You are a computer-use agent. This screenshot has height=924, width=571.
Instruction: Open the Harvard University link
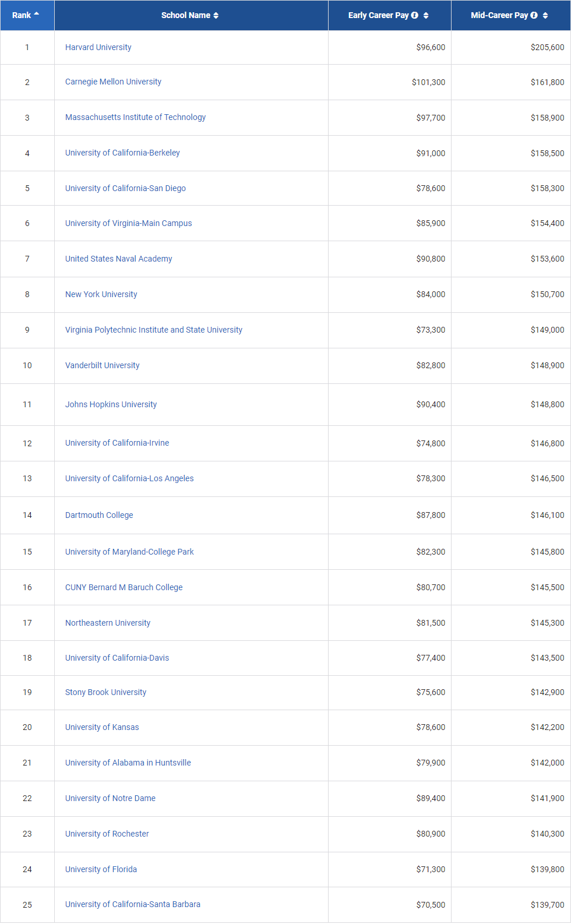(x=98, y=47)
